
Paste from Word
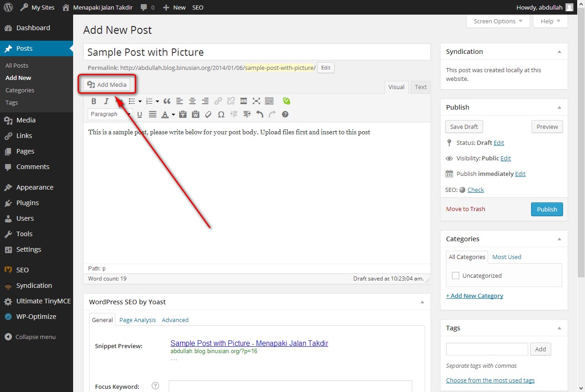(x=196, y=114)
